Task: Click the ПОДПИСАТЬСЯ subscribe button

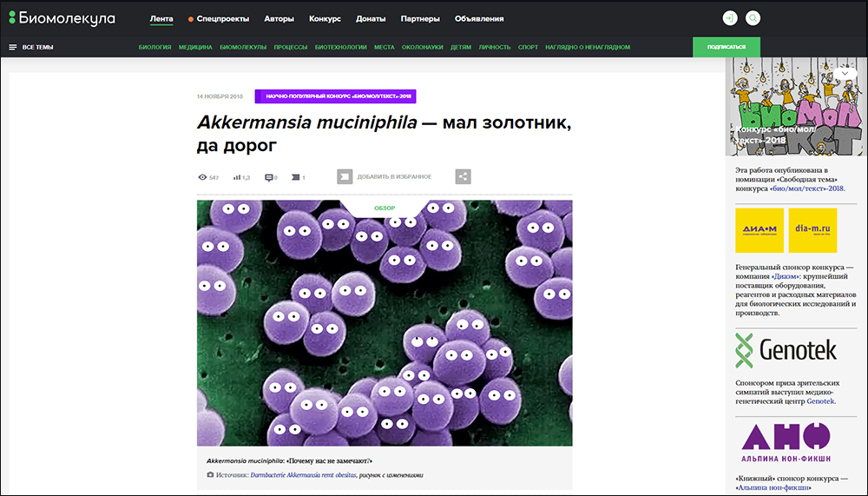Action: [727, 47]
